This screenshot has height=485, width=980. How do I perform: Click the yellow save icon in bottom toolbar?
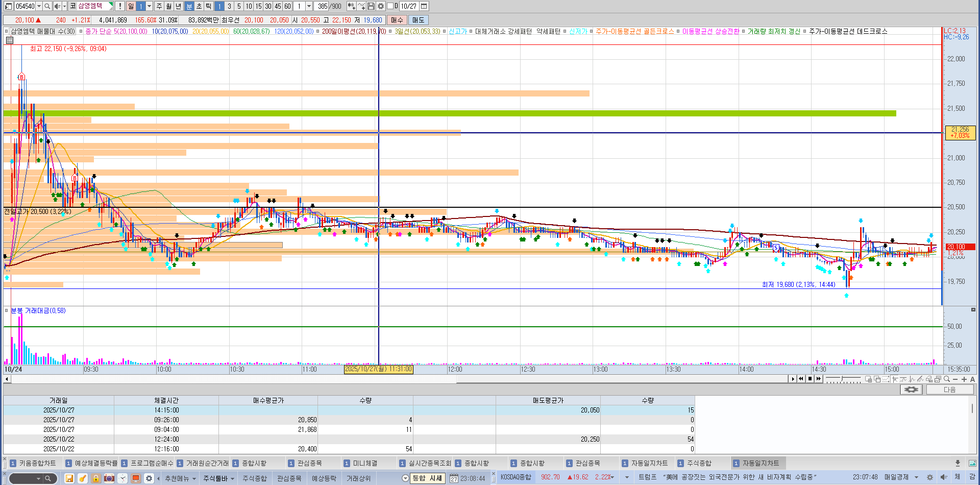coord(69,478)
